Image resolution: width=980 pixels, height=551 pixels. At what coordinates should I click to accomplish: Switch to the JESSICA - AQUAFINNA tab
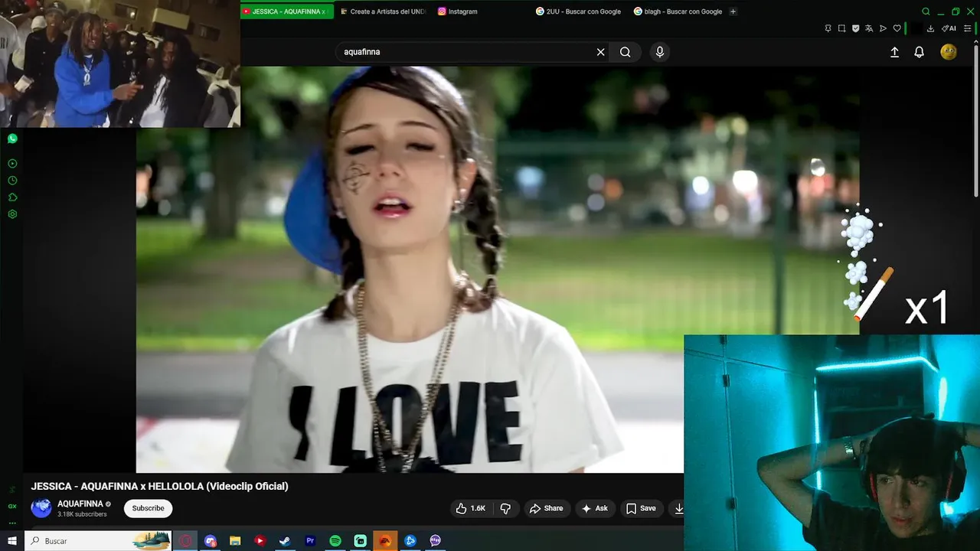(x=287, y=11)
